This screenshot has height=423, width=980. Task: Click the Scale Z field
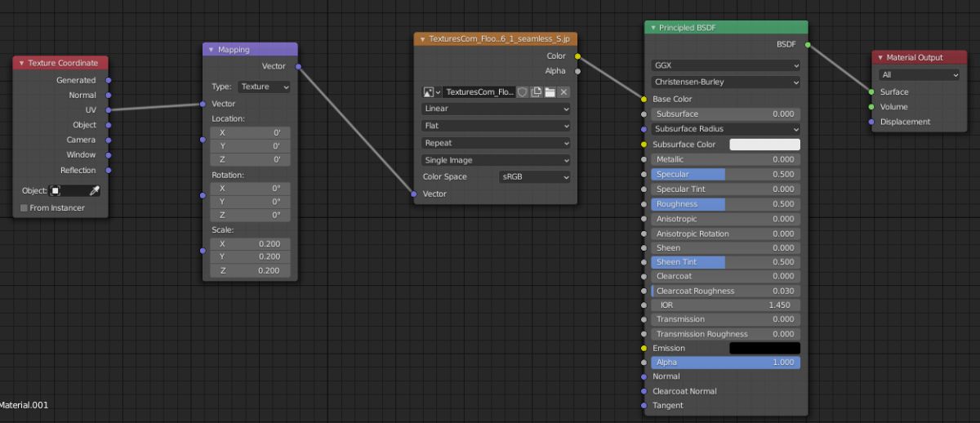point(250,270)
